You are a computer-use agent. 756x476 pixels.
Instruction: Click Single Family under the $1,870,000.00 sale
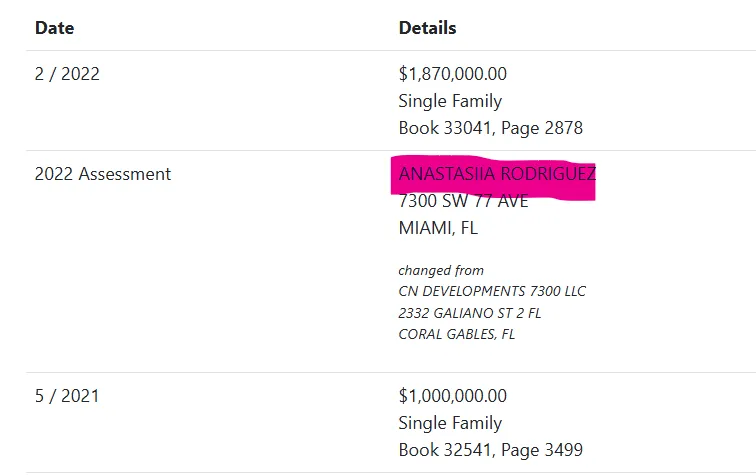tap(450, 101)
